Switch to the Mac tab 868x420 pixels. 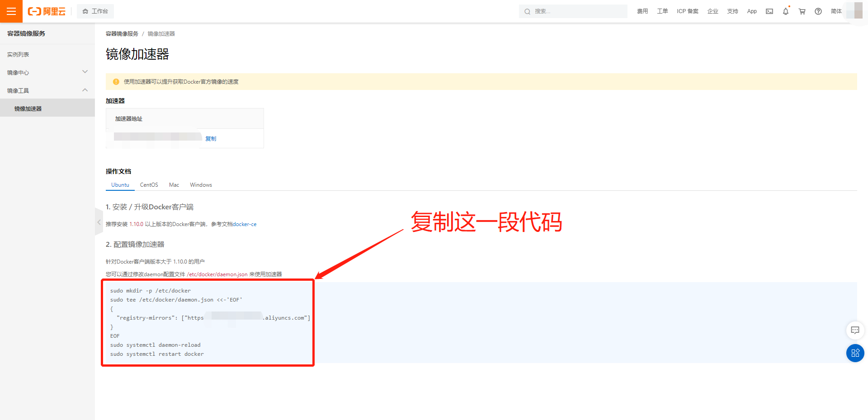[174, 185]
